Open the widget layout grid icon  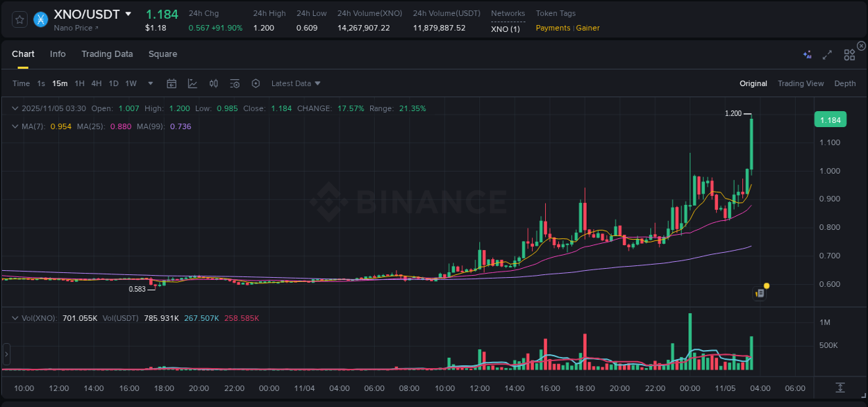point(849,55)
